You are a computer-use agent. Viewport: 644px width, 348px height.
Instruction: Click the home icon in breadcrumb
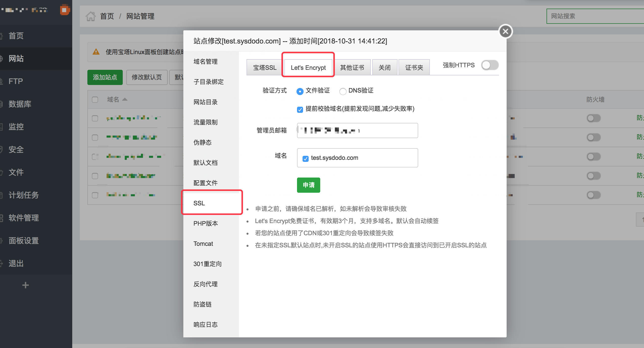pyautogui.click(x=91, y=16)
